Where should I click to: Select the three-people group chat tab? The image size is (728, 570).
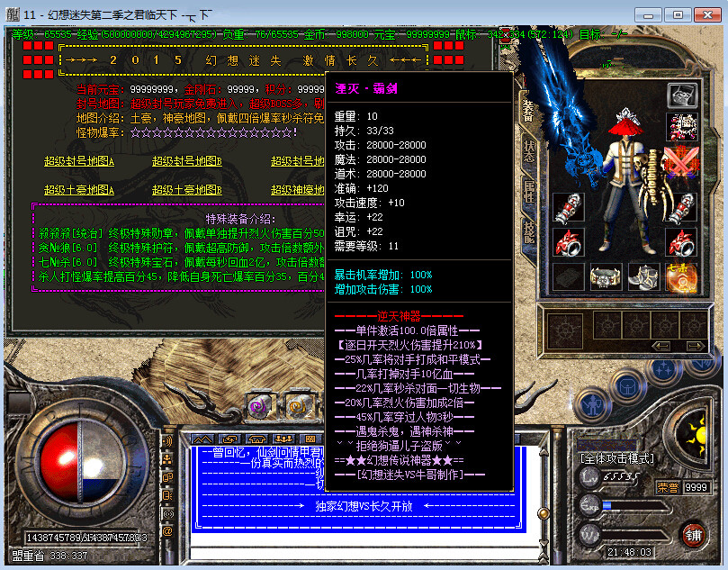coord(284,439)
